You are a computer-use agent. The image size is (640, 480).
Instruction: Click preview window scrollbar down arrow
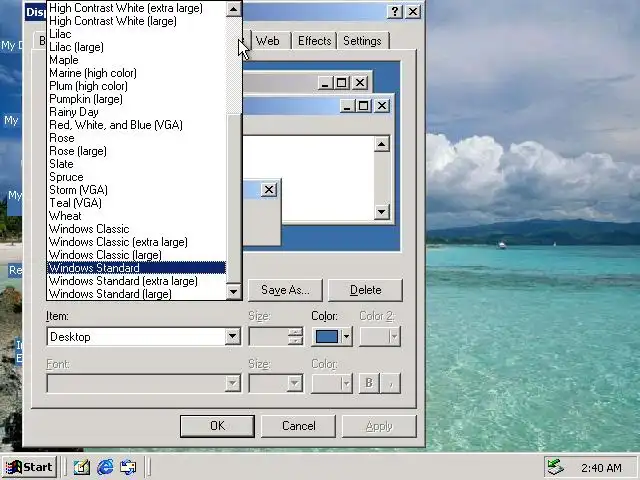pyautogui.click(x=382, y=211)
